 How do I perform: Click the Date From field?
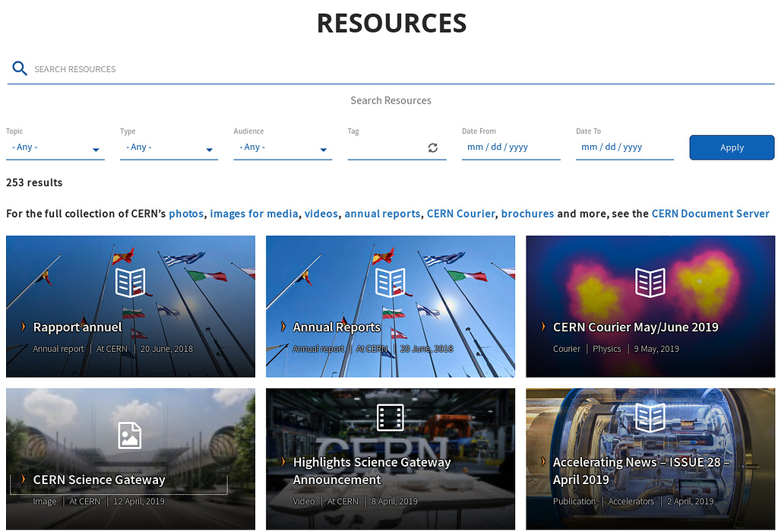tap(511, 147)
